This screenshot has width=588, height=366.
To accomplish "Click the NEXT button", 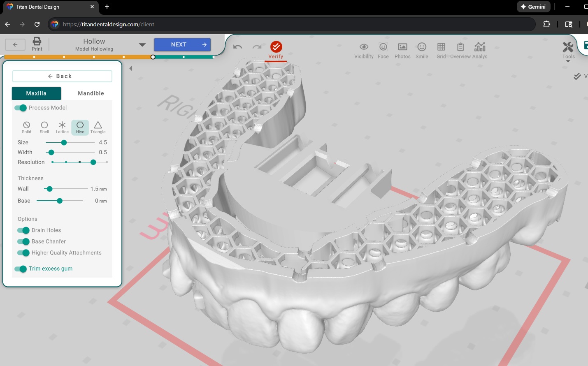I will point(182,44).
